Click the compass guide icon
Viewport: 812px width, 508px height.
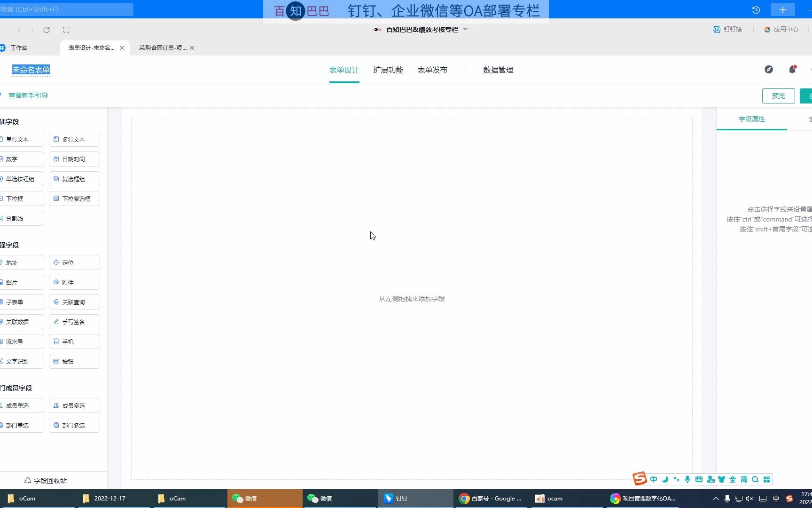[769, 70]
